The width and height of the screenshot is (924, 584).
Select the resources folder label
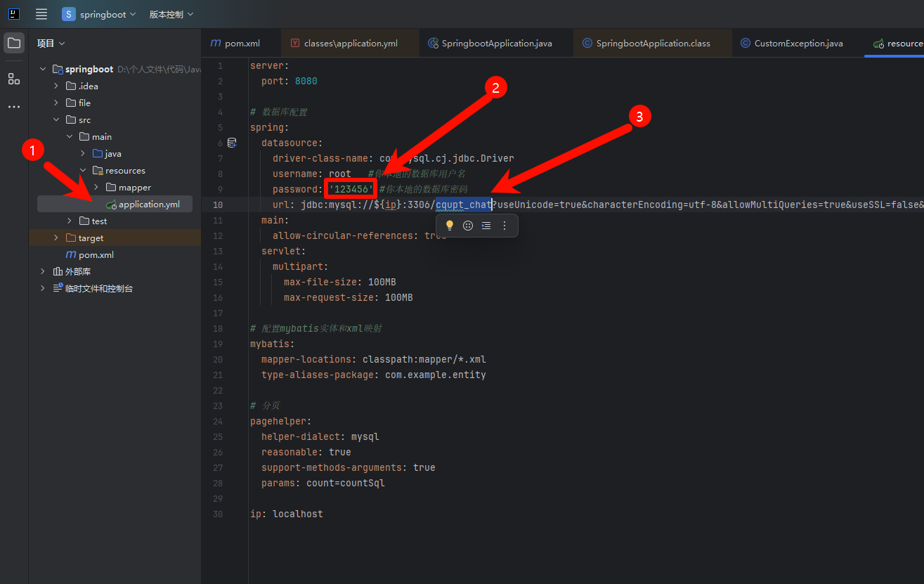125,171
